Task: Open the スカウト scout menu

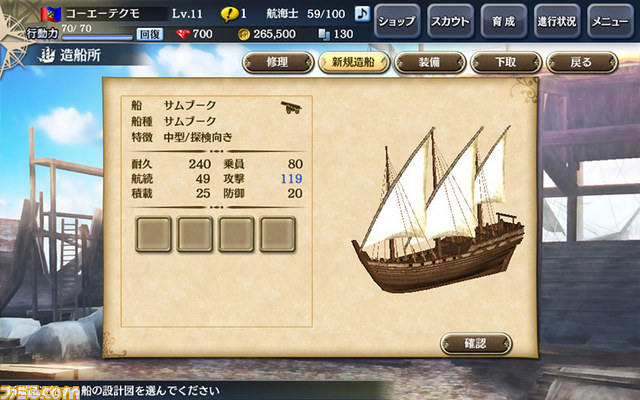Action: tap(450, 21)
